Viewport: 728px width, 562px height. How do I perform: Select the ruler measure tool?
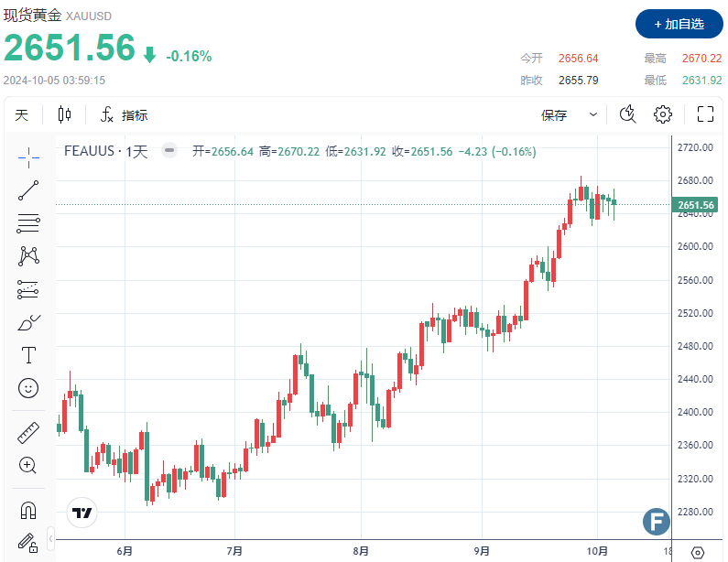pyautogui.click(x=28, y=433)
